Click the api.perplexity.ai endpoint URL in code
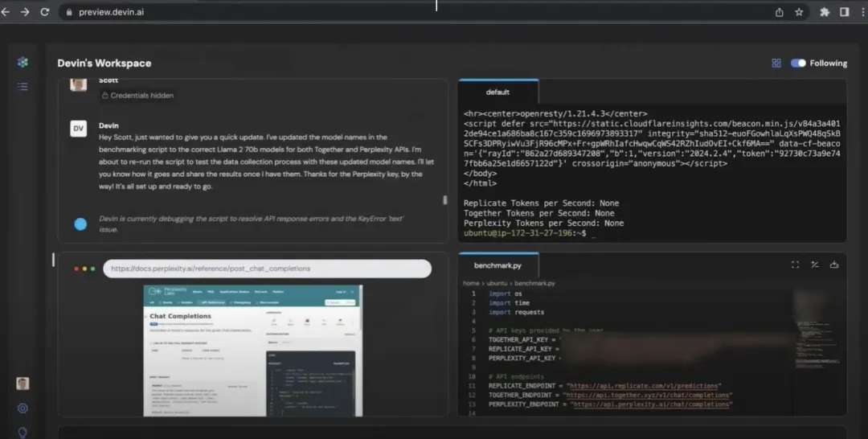 [x=651, y=404]
